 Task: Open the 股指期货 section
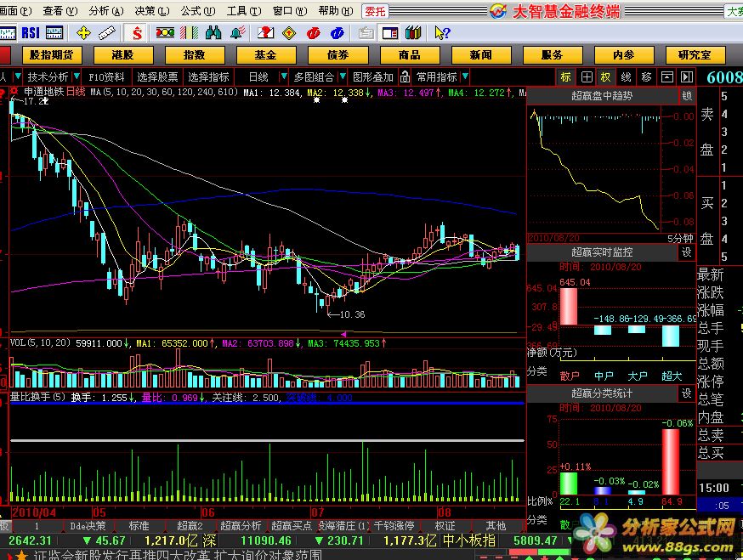[52, 55]
